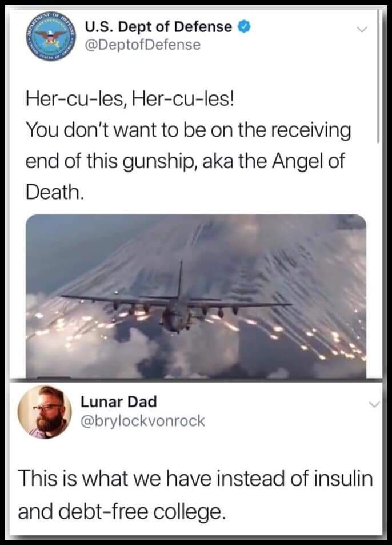The width and height of the screenshot is (392, 545).
Task: Expand Lunar Dad's tweet options chevron
Action: [374, 404]
